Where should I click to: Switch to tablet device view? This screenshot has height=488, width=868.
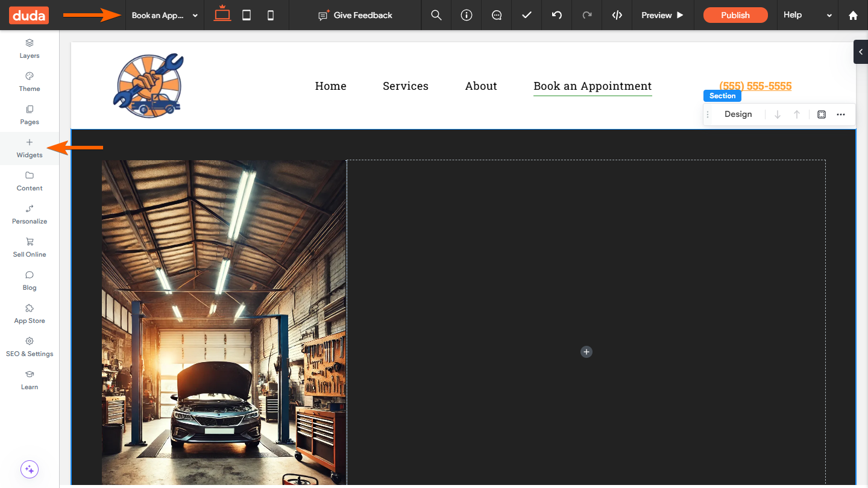point(247,15)
